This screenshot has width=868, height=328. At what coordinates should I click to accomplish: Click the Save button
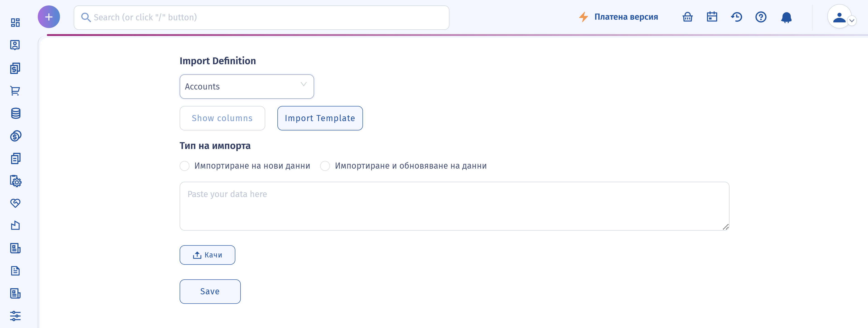pos(210,292)
